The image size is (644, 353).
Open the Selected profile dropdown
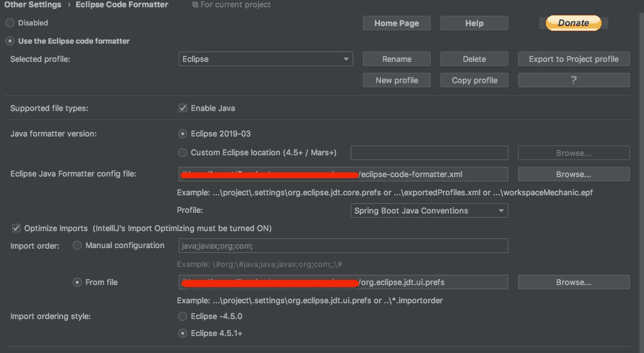pos(266,59)
